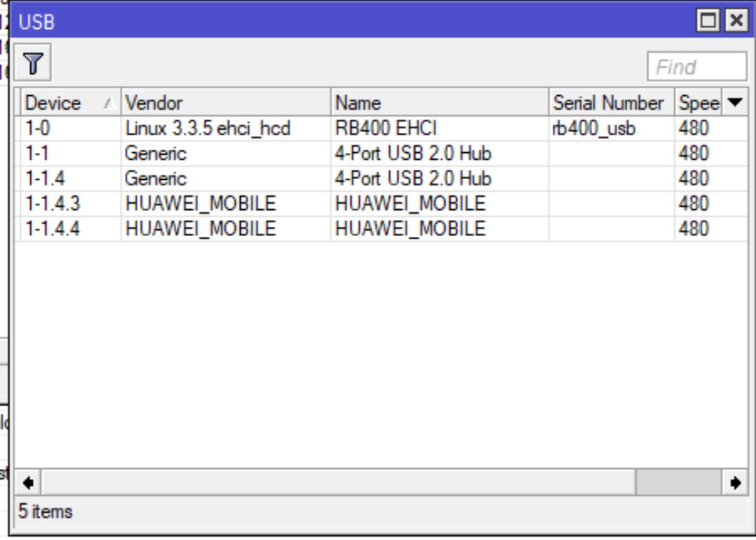756x540 pixels.
Task: Select device row 1-1.4.3
Action: (x=382, y=203)
